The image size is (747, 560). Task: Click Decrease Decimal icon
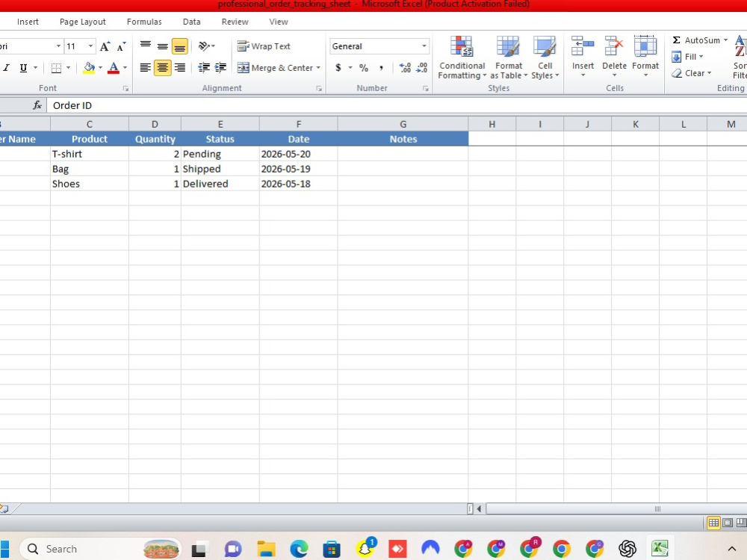click(421, 68)
